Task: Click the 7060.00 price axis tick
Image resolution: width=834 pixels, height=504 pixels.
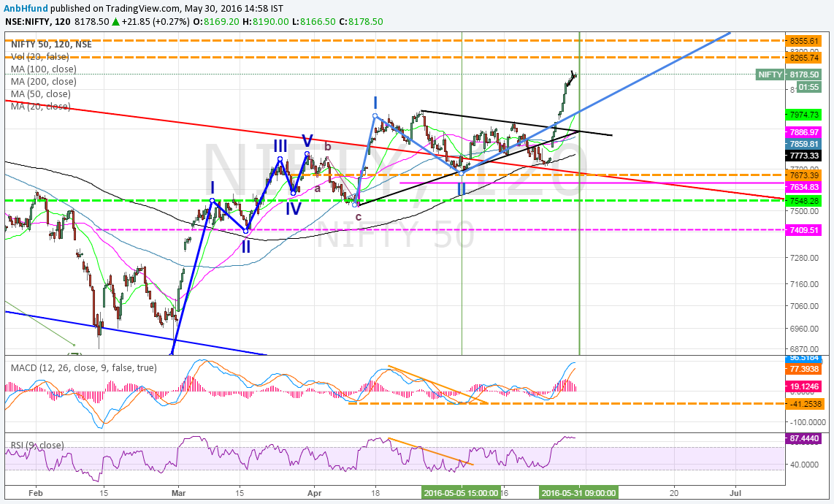Action: coord(803,306)
